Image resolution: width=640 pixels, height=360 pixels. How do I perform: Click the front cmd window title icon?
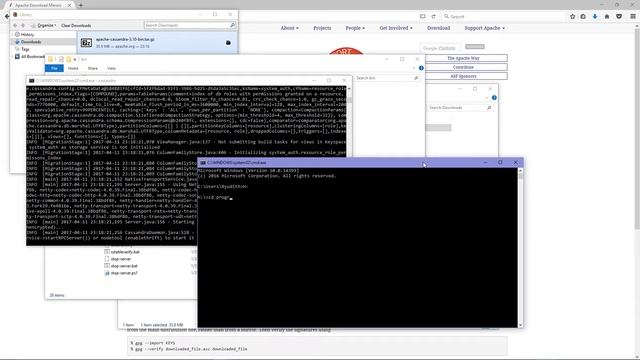tap(203, 162)
